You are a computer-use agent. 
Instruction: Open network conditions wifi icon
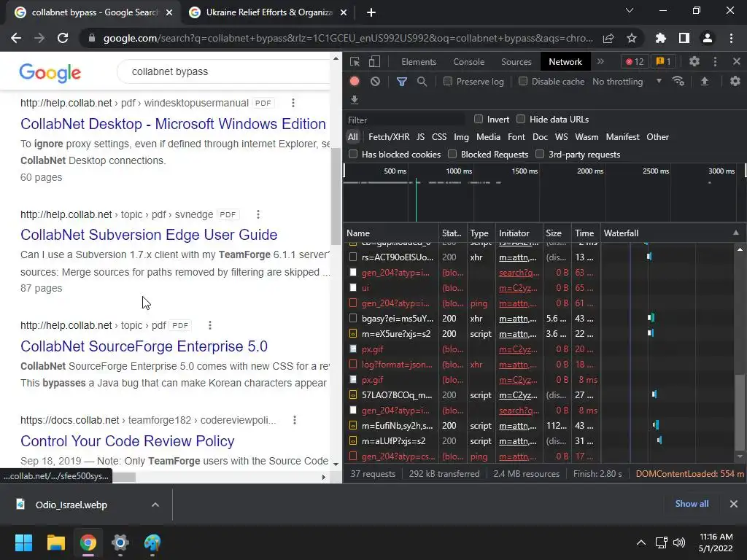tap(678, 82)
